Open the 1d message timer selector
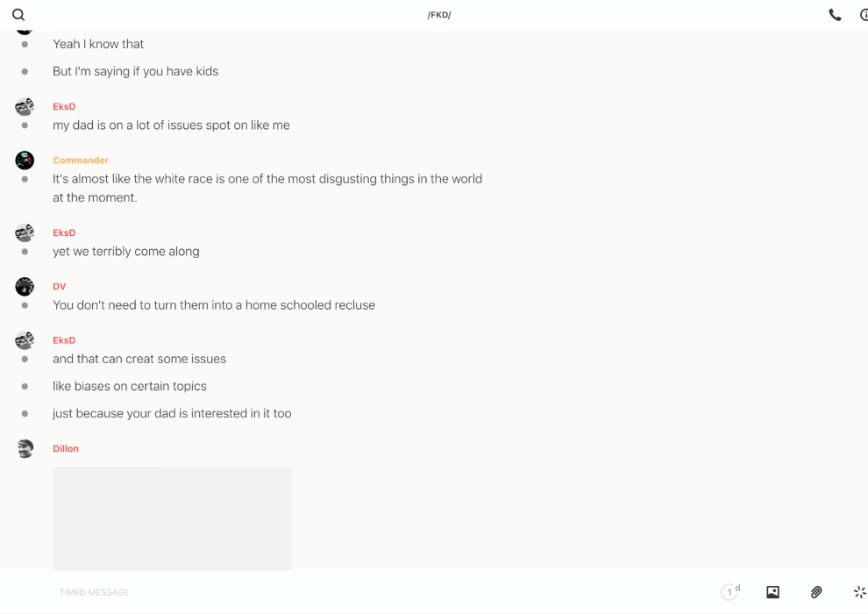The image size is (868, 614). click(x=729, y=592)
